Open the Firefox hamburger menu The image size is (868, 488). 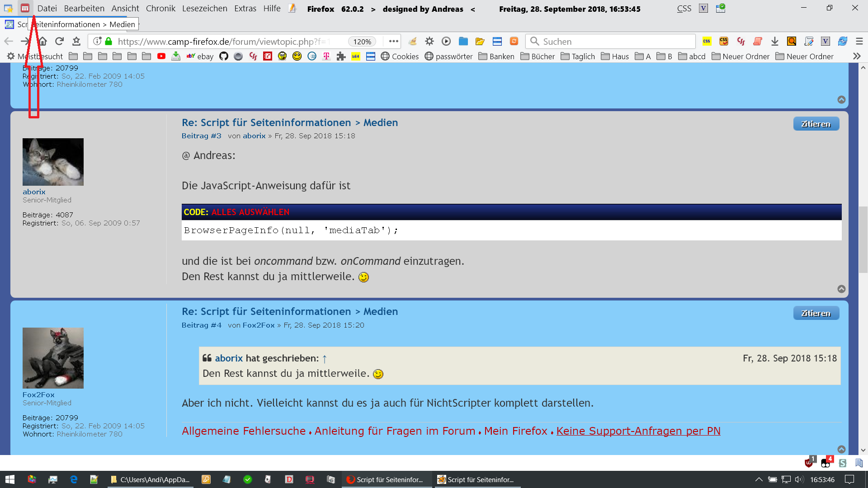[859, 42]
